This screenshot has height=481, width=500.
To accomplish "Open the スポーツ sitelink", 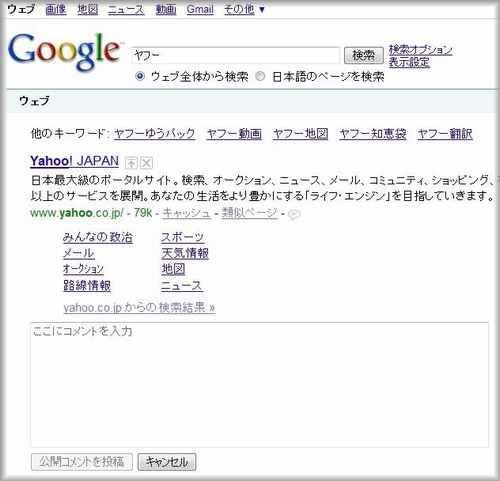I will point(183,237).
